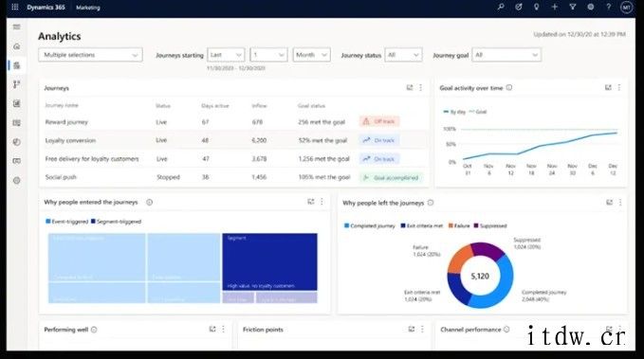Toggle the hamburger menu in left sidebar
The image size is (644, 359).
[x=16, y=27]
